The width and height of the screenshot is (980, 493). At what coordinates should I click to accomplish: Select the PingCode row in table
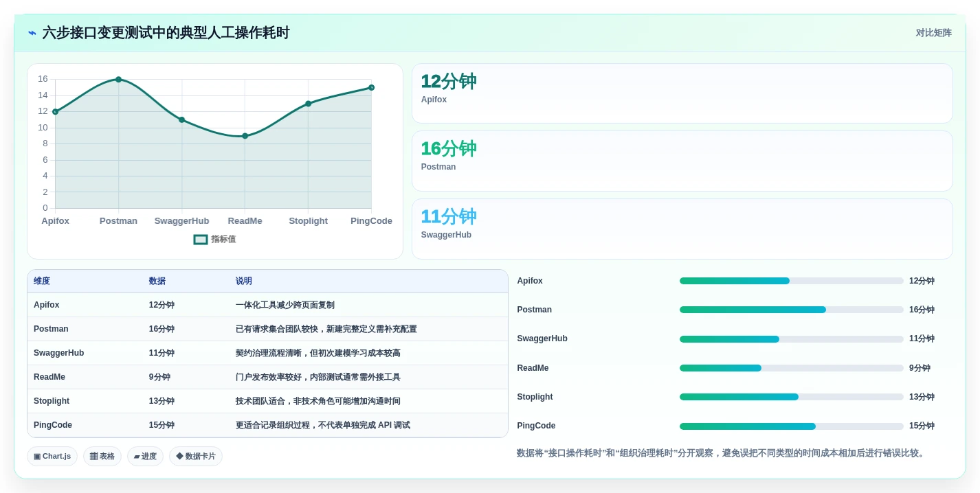(267, 425)
